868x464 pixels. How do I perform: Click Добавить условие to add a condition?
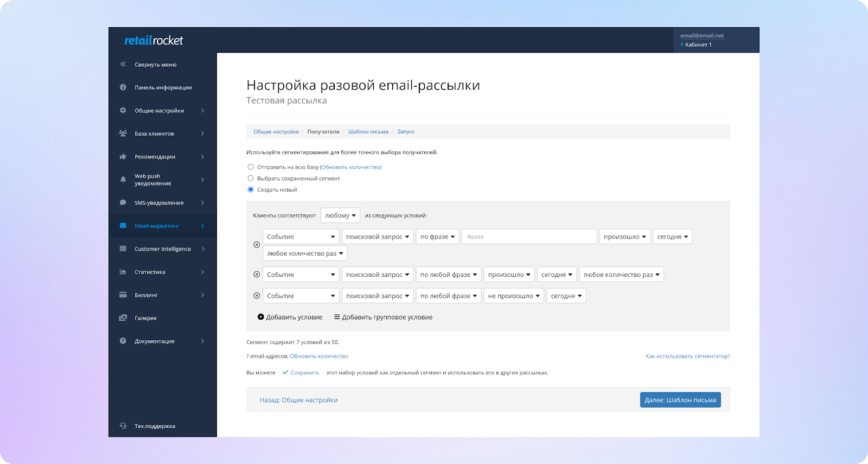[290, 317]
